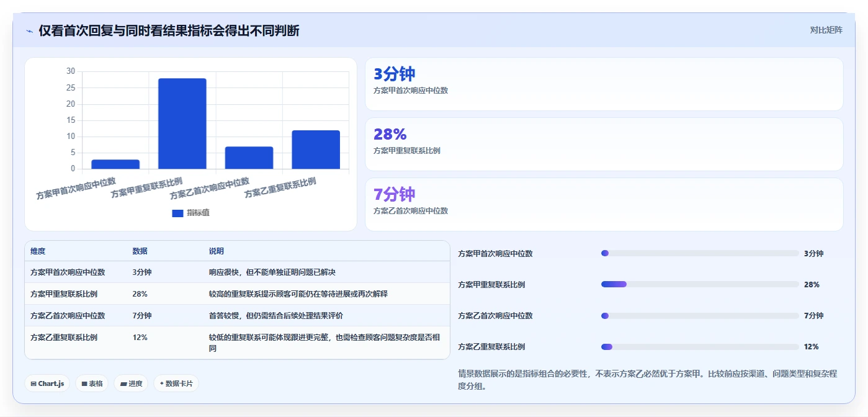Click the 指标值 legend label
868x417 pixels.
click(198, 213)
